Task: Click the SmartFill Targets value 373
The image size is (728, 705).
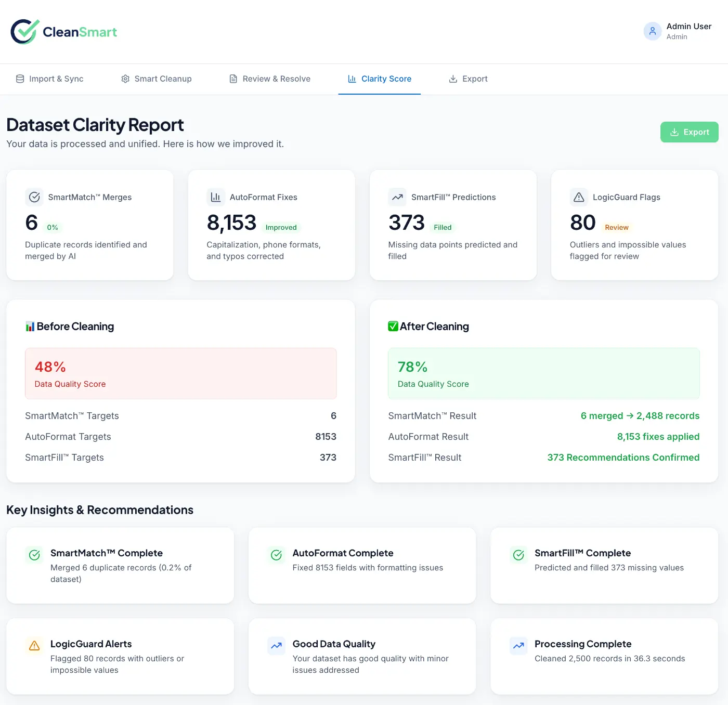Action: coord(328,458)
